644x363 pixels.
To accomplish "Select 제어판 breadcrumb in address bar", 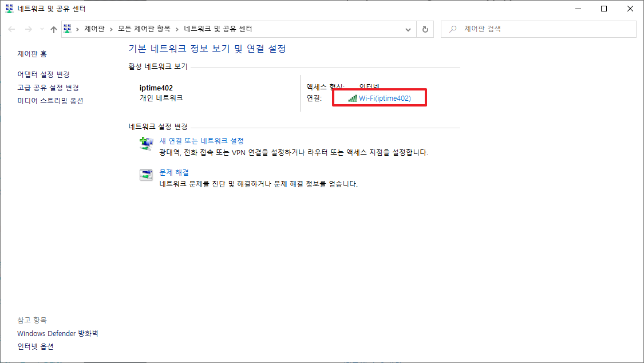I will (x=94, y=29).
